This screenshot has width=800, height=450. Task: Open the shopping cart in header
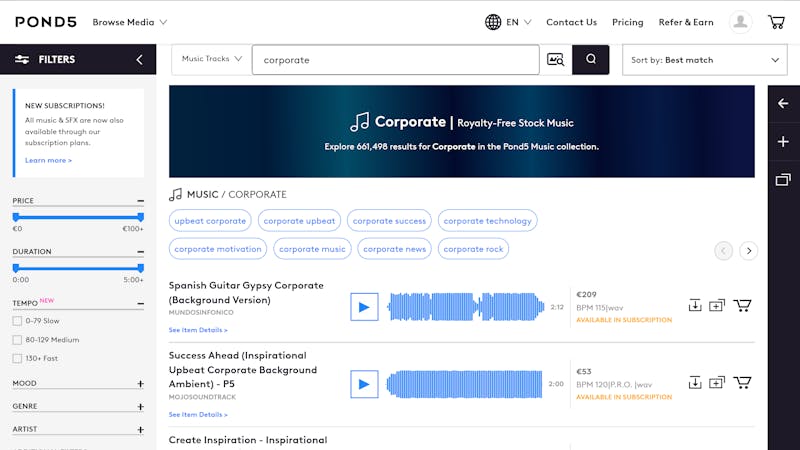(776, 22)
